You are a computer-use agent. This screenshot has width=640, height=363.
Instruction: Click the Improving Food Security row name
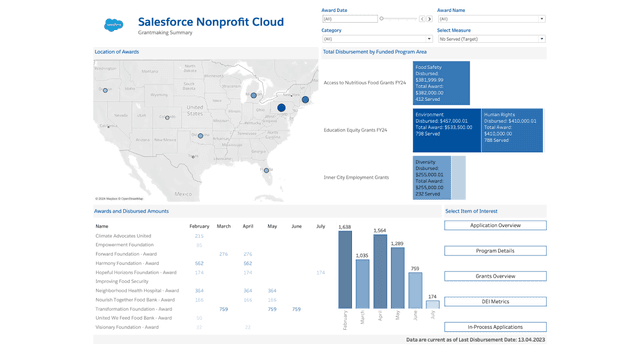coord(122,281)
